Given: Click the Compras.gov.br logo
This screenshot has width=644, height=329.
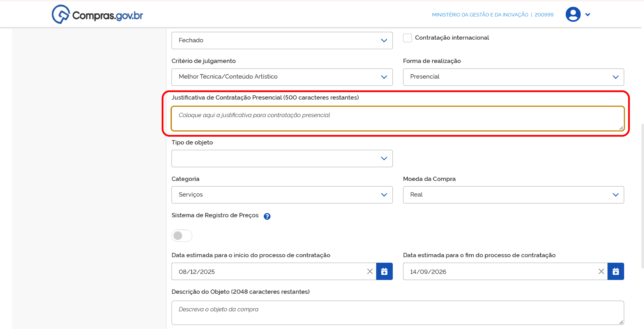Looking at the screenshot, I should coord(97,15).
